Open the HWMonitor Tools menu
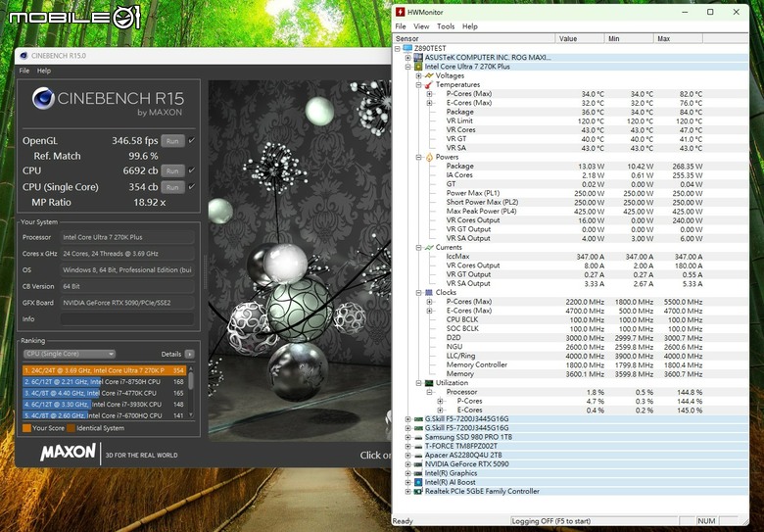 pyautogui.click(x=446, y=26)
